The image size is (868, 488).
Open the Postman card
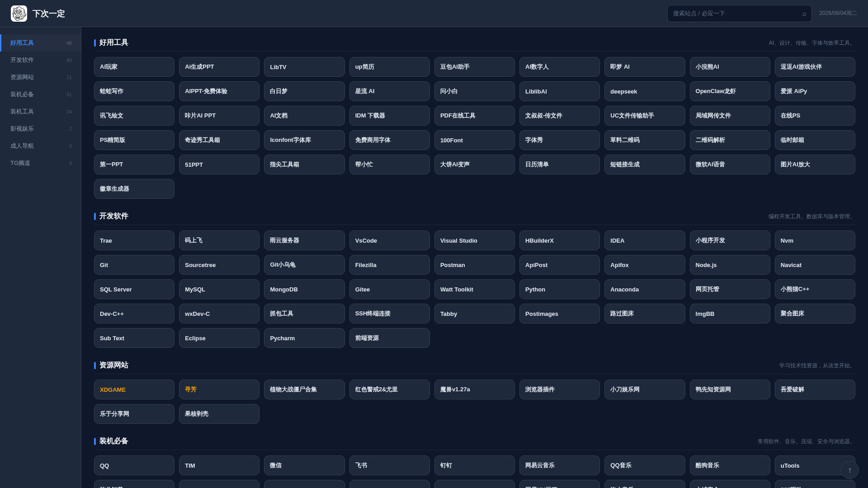(475, 265)
